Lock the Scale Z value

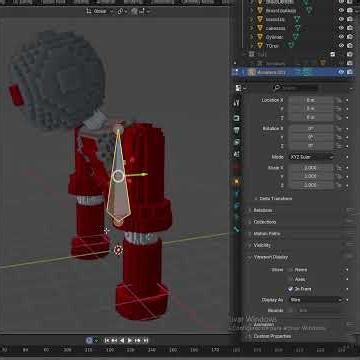click(x=339, y=185)
